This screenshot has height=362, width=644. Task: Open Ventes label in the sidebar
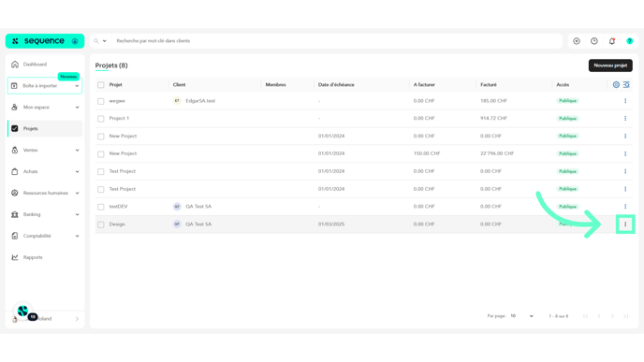pyautogui.click(x=30, y=151)
